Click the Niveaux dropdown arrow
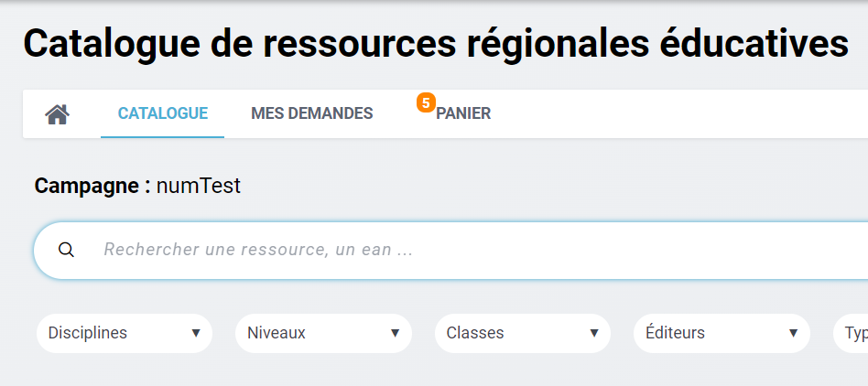Screen dimensions: 868x386 click(396, 333)
